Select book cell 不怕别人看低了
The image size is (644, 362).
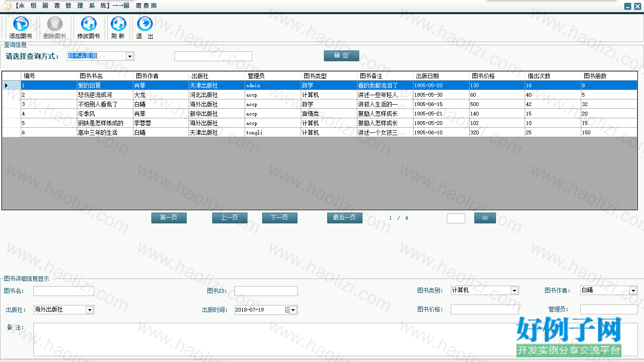(x=105, y=104)
